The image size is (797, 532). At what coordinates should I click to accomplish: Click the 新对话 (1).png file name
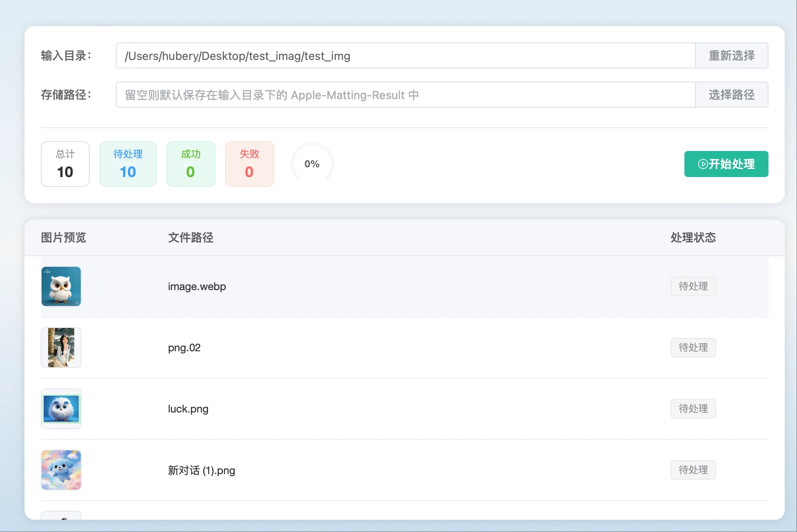coord(201,470)
